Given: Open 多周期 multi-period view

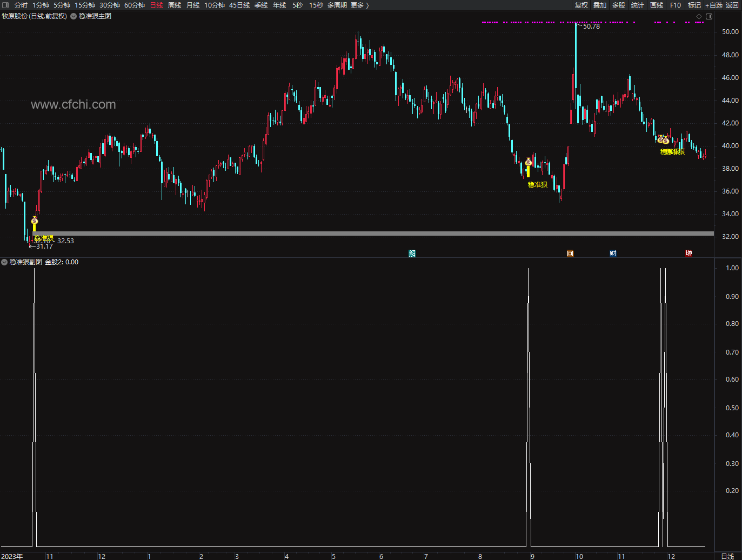Looking at the screenshot, I should coord(337,5).
